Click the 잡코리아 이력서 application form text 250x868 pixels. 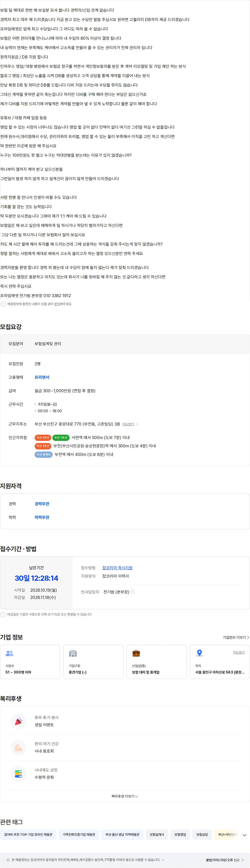(x=115, y=576)
